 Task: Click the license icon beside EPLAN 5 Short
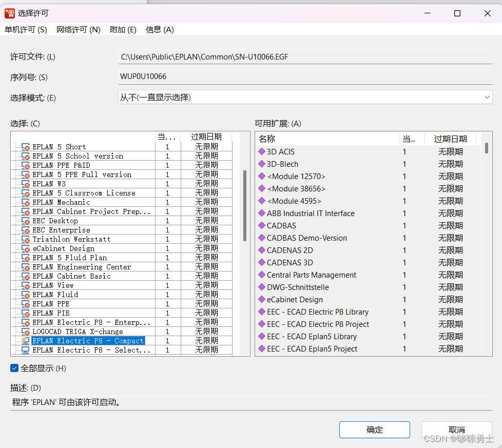[25, 147]
